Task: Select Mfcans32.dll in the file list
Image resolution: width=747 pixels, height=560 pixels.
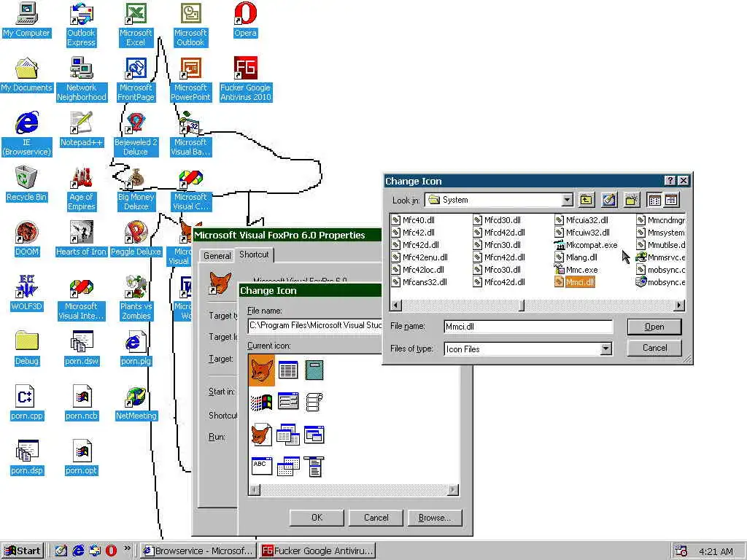Action: coord(419,282)
